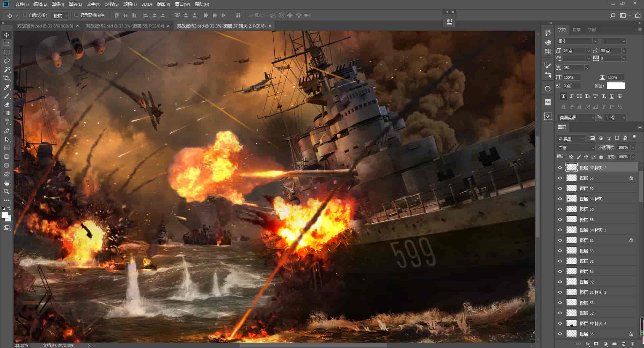Image resolution: width=644 pixels, height=348 pixels.
Task: Open the blend mode dropdown 正常
Action: 576,148
